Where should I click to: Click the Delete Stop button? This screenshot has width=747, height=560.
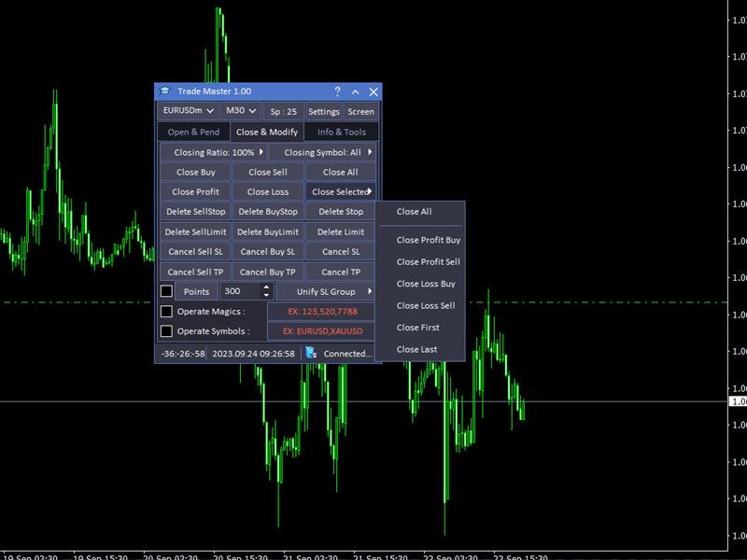[x=340, y=212]
